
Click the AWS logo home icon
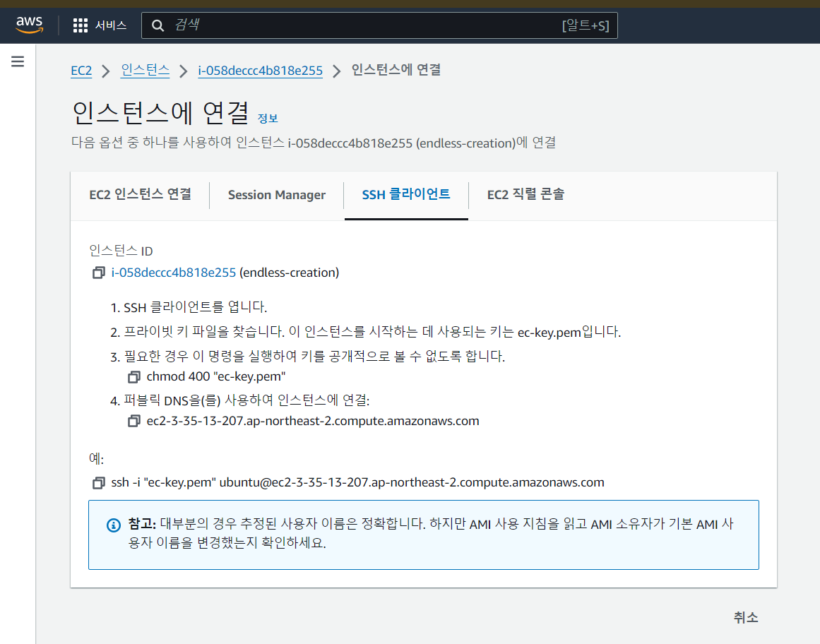point(29,25)
